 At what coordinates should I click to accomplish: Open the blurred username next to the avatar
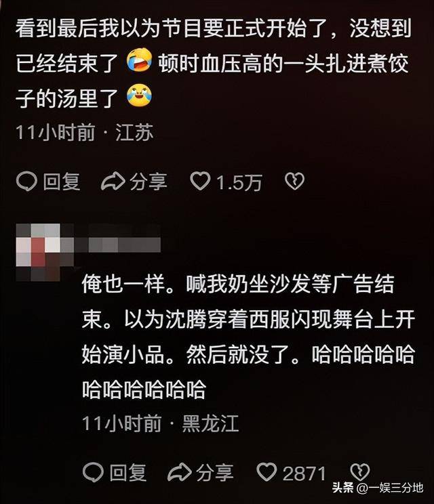(x=117, y=245)
